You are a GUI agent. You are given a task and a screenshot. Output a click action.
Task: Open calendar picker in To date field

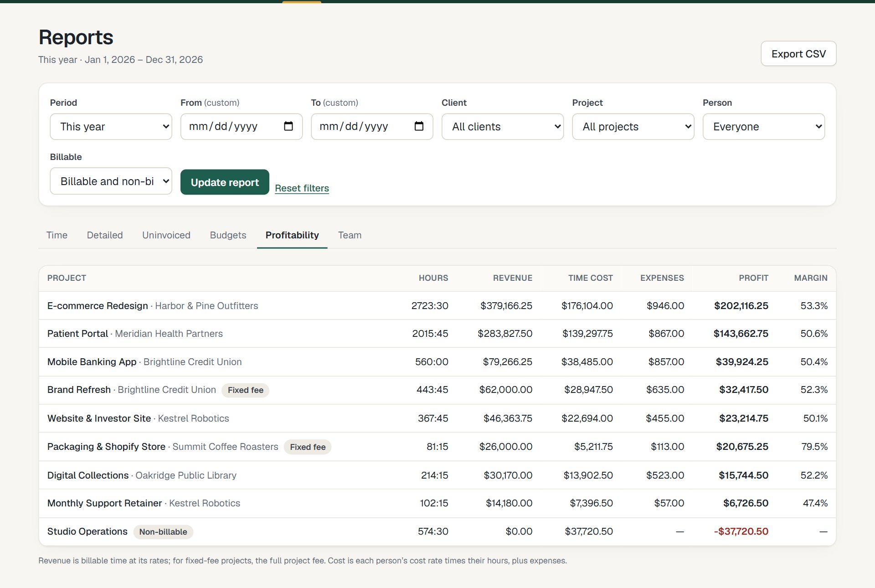(x=419, y=126)
